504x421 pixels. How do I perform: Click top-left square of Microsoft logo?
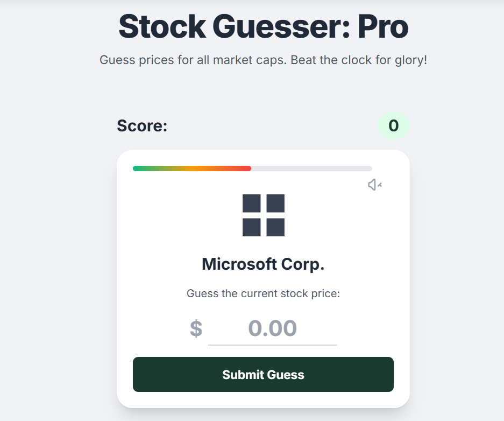[x=252, y=204]
